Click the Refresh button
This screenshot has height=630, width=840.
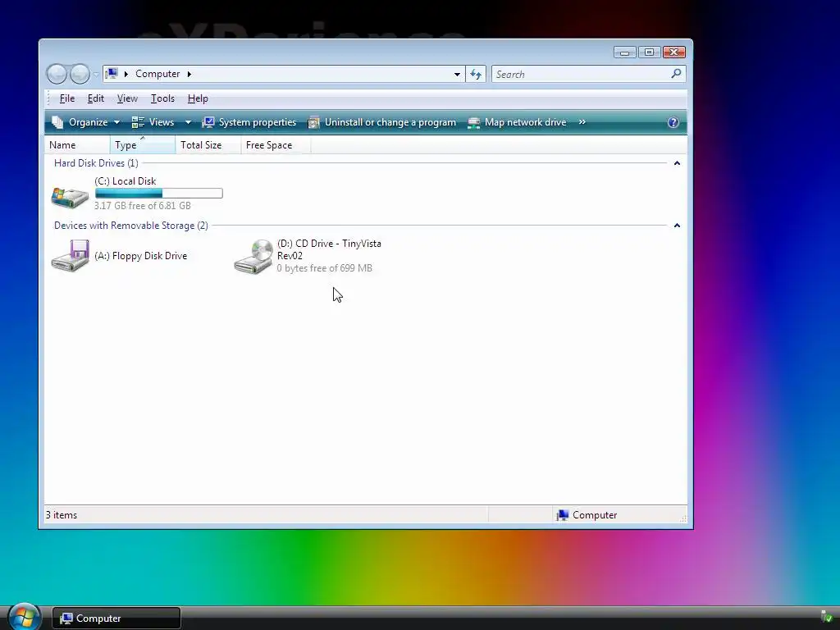(476, 75)
